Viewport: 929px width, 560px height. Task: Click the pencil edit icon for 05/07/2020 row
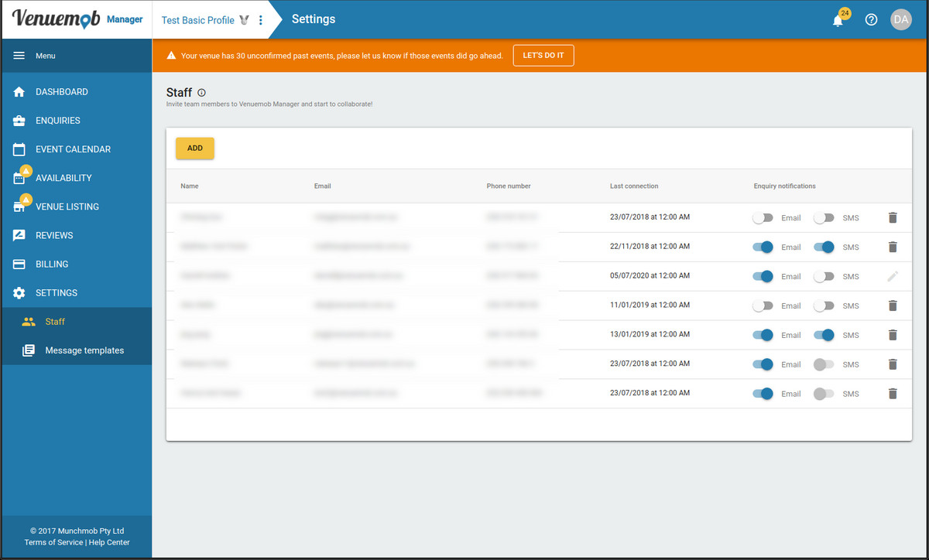892,276
